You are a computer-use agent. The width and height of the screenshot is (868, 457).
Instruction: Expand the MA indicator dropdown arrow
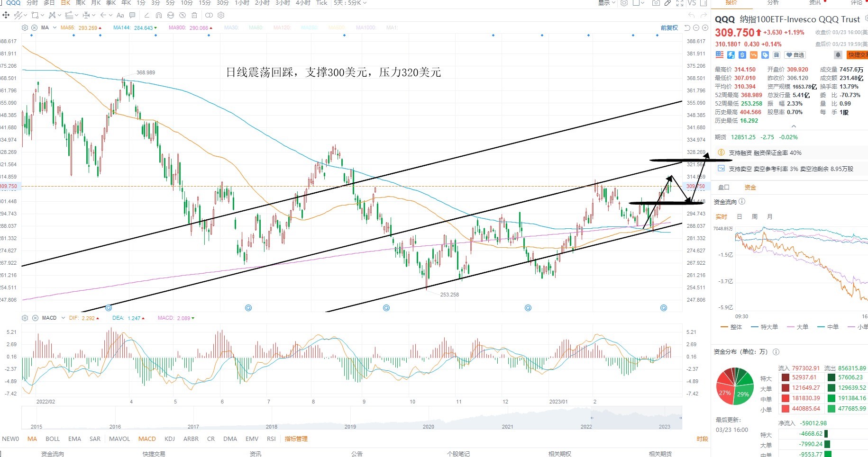coord(55,27)
